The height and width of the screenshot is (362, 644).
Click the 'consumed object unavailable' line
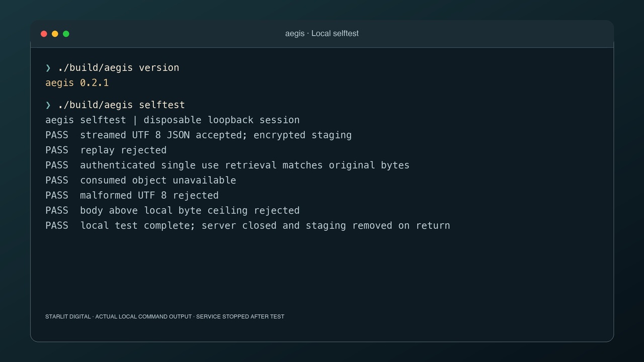pyautogui.click(x=141, y=180)
